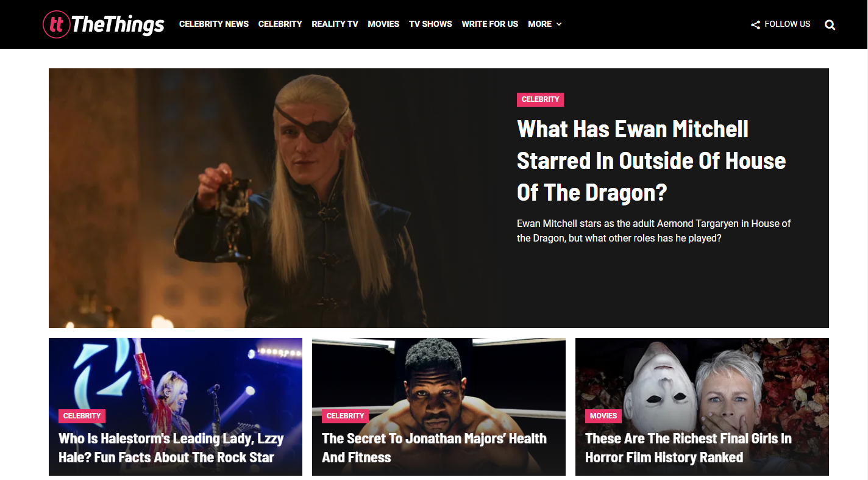Click the Celebrity nav item
868x480 pixels.
[280, 24]
